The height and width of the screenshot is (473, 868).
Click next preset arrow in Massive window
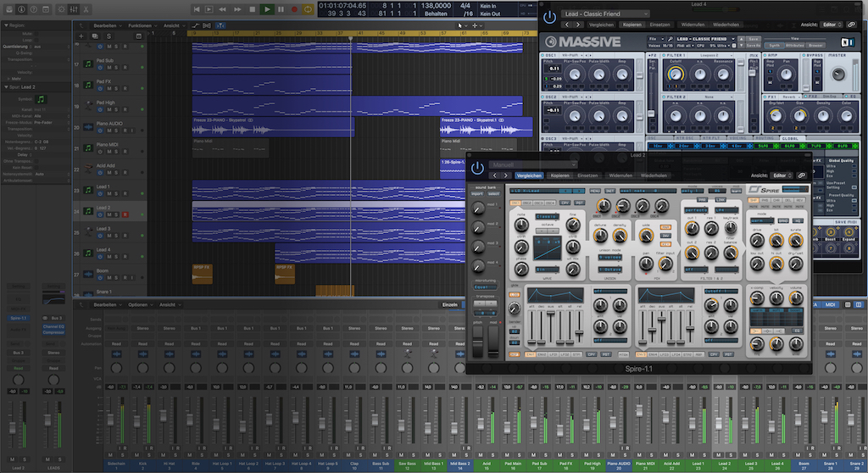coord(578,25)
